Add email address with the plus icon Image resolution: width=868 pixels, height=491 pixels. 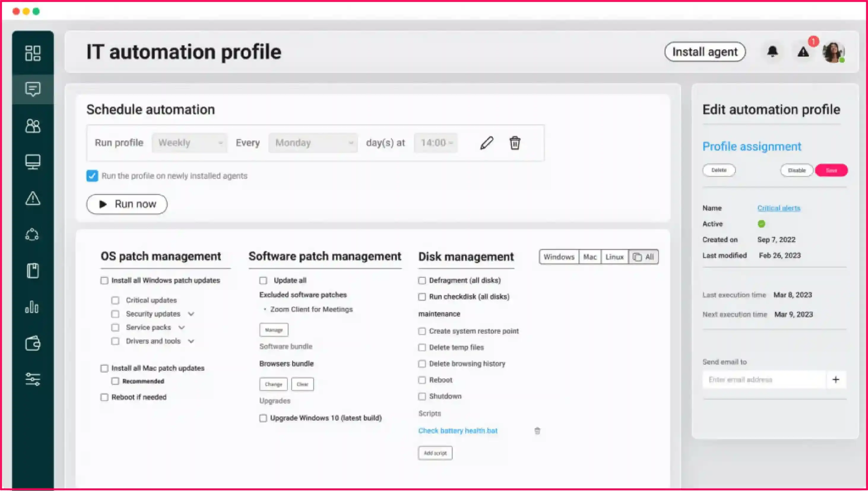(x=836, y=380)
